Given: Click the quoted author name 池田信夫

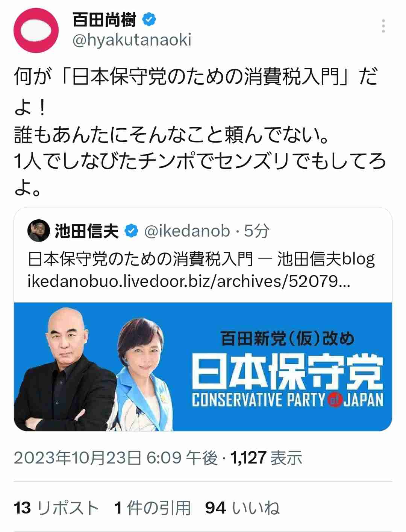Looking at the screenshot, I should (87, 231).
